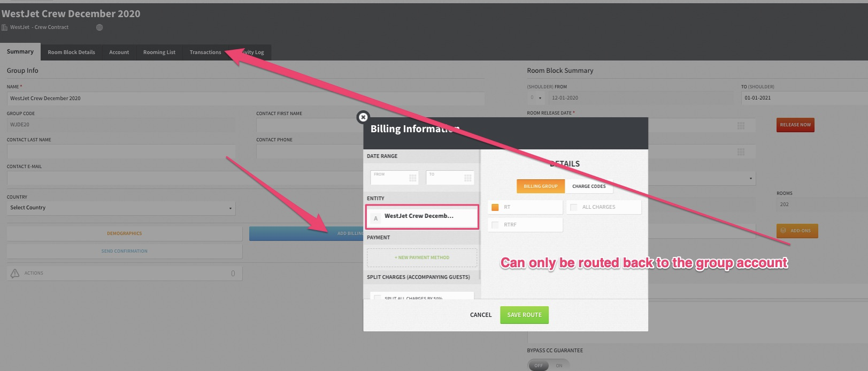Focus the Contact E-mail field
Image resolution: width=868 pixels, height=371 pixels.
[x=185, y=178]
